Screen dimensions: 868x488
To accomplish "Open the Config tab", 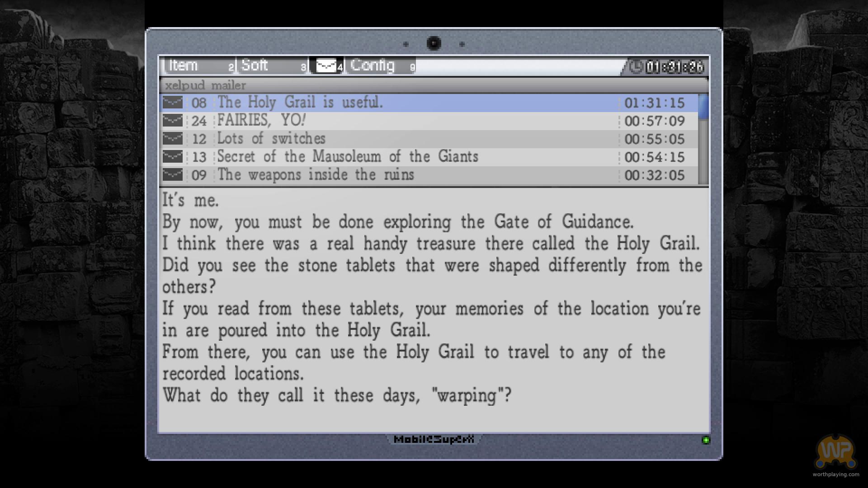I will (373, 66).
